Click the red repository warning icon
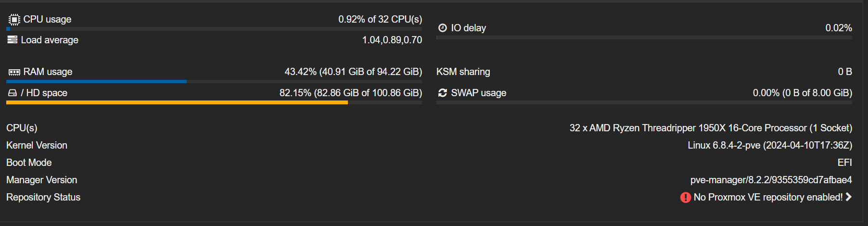Screen dimensions: 868x226 tap(686, 198)
